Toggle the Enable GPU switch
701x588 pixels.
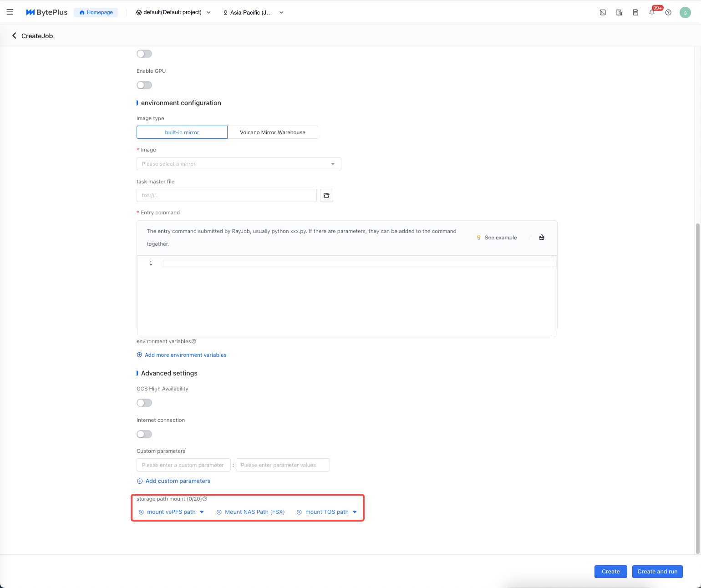click(x=144, y=85)
